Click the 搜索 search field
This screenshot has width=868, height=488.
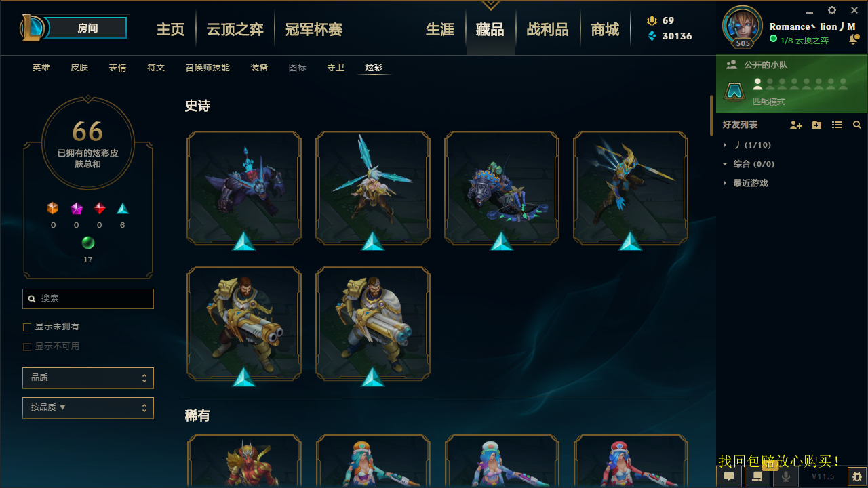88,298
